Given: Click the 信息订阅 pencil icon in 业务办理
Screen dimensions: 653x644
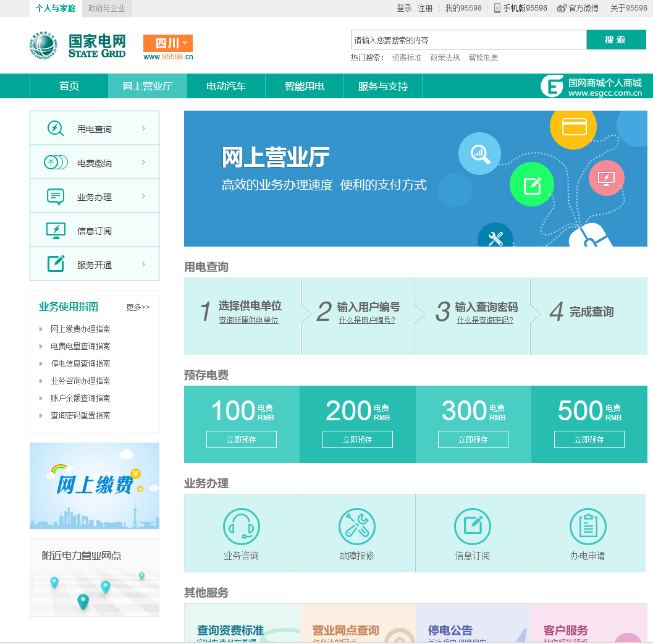Looking at the screenshot, I should click(x=472, y=527).
